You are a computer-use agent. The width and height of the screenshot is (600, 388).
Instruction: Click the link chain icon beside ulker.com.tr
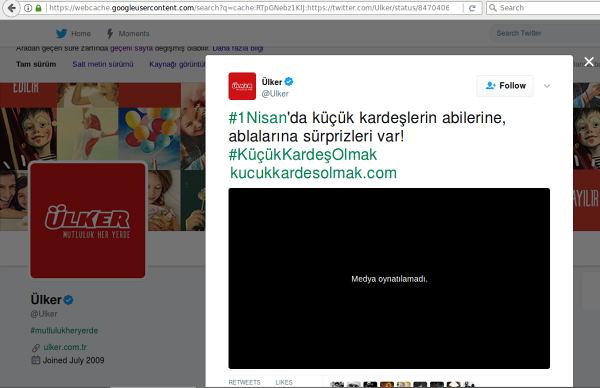pyautogui.click(x=36, y=347)
